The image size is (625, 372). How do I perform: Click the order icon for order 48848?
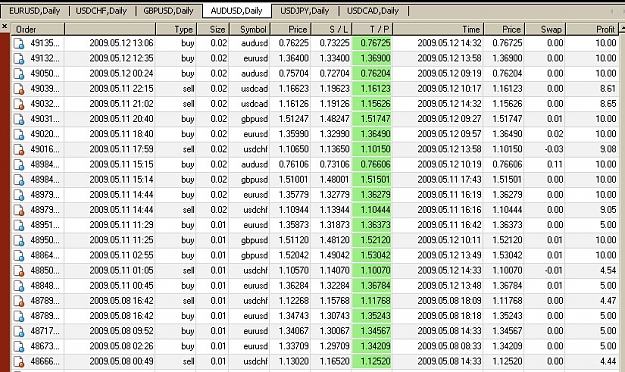19,285
